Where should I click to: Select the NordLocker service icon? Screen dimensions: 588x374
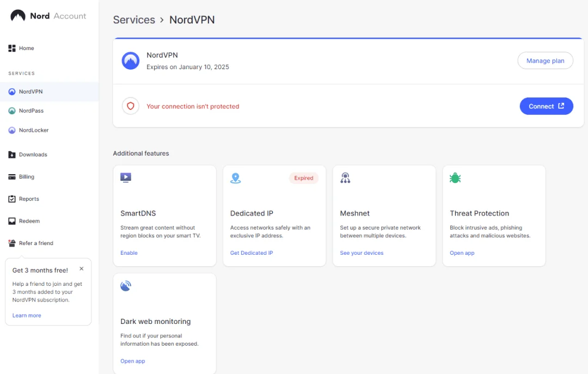click(x=12, y=130)
